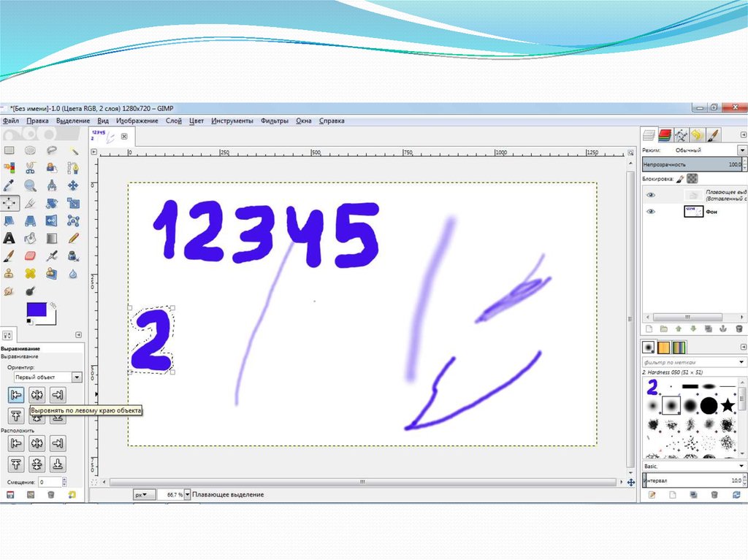
Task: Refresh brushes with the reload icon
Action: point(737,495)
